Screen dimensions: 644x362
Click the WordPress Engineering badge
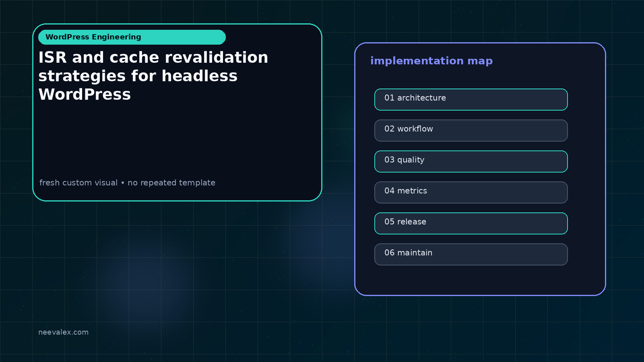(132, 37)
